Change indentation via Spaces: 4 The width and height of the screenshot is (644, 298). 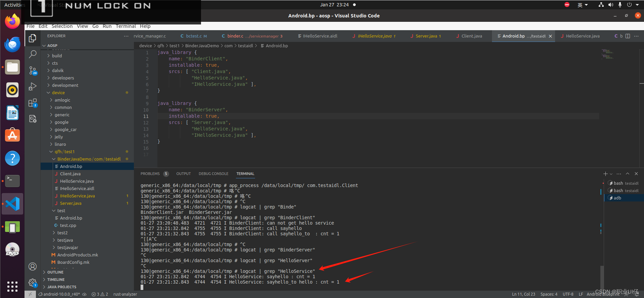549,294
